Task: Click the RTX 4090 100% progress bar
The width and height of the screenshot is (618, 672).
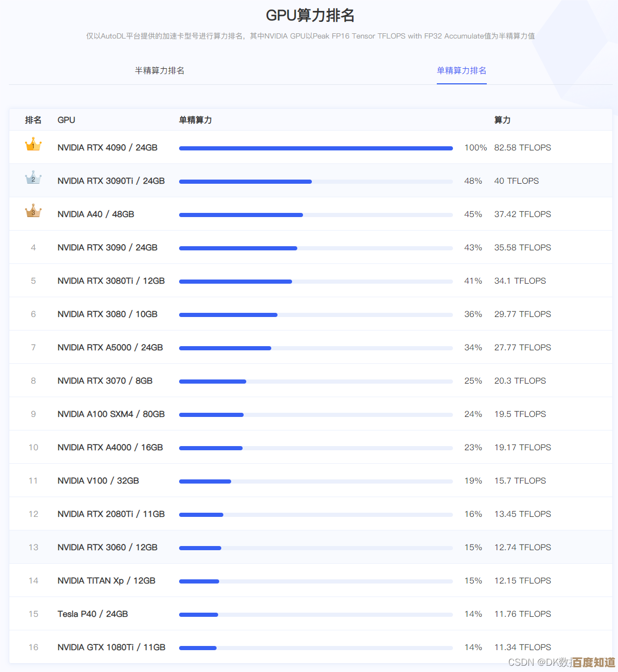Action: coord(316,148)
